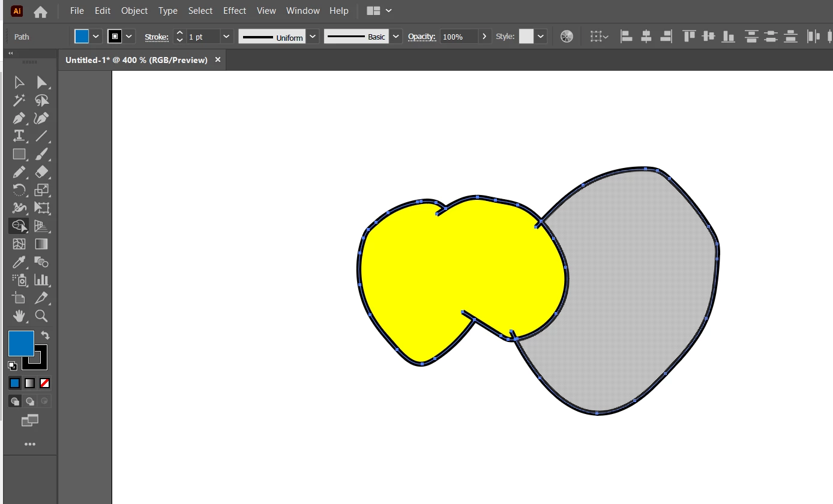This screenshot has height=504, width=833.
Task: Activate the Free Transform tool
Action: (x=41, y=208)
